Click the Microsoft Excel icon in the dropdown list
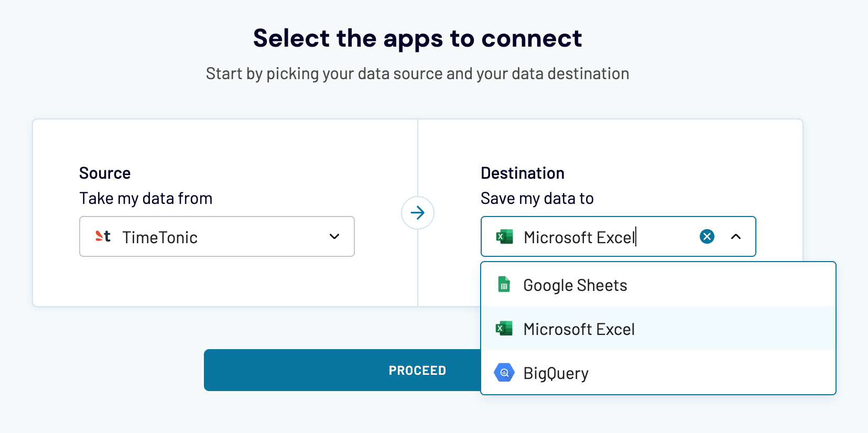The image size is (868, 433). pyautogui.click(x=504, y=329)
